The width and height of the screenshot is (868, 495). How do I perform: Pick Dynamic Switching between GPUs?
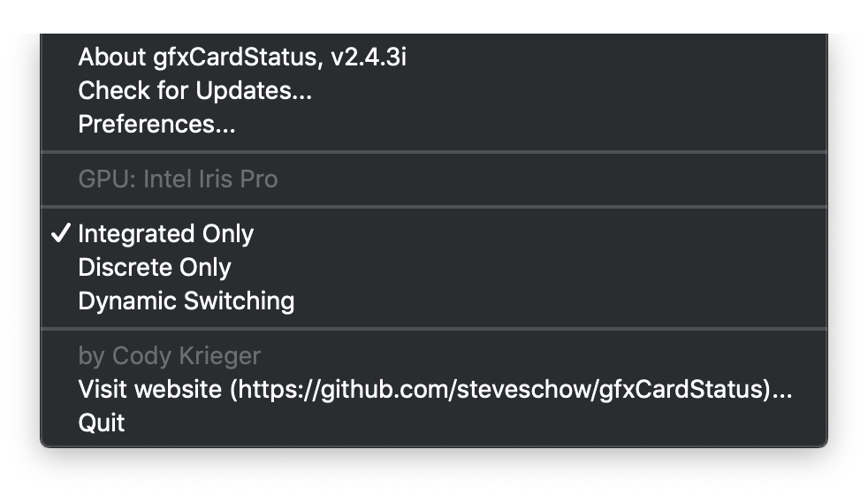[x=434, y=301]
